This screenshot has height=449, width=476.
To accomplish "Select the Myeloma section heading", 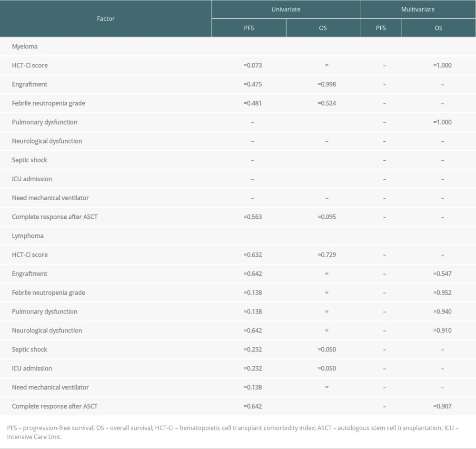I will click(x=25, y=47).
